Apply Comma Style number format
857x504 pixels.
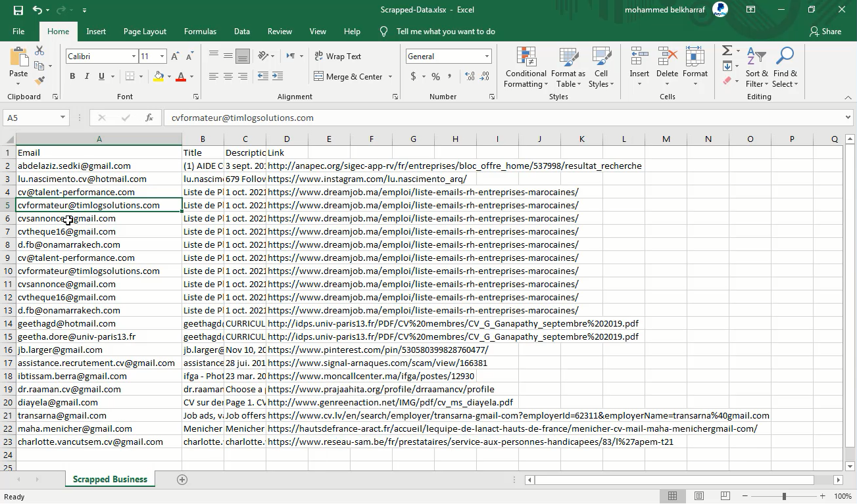tap(450, 77)
